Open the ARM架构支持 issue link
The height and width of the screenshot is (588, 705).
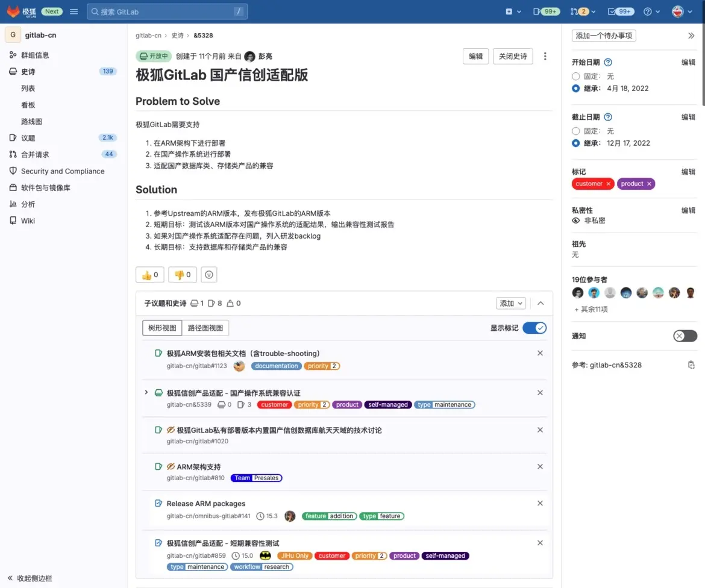pyautogui.click(x=199, y=467)
